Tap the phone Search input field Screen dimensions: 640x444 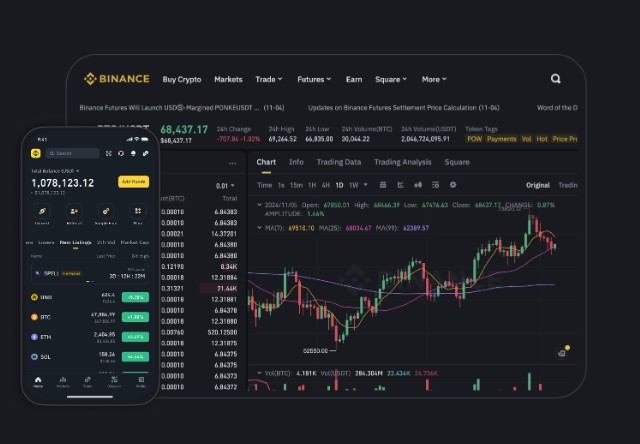click(72, 153)
